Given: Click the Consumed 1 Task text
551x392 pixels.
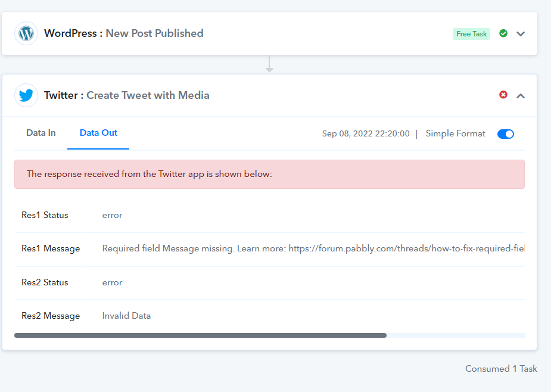Looking at the screenshot, I should point(501,369).
